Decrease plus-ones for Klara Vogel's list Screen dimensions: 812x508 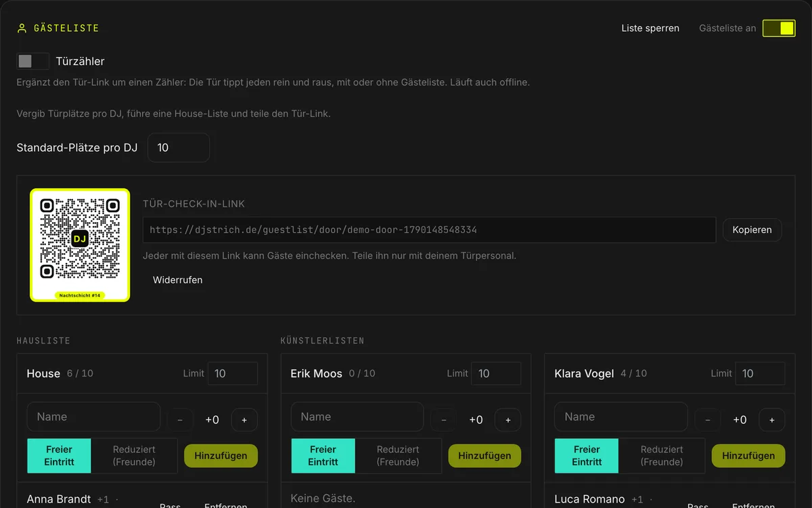(x=708, y=420)
